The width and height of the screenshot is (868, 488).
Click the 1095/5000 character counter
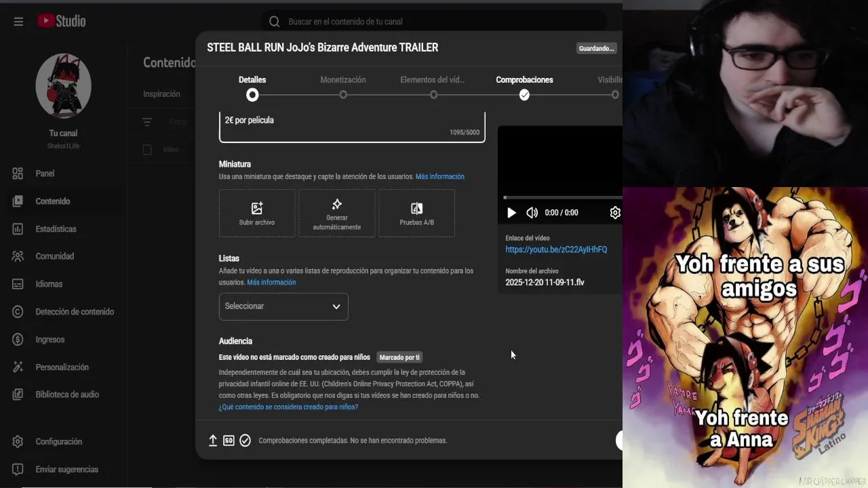(465, 133)
